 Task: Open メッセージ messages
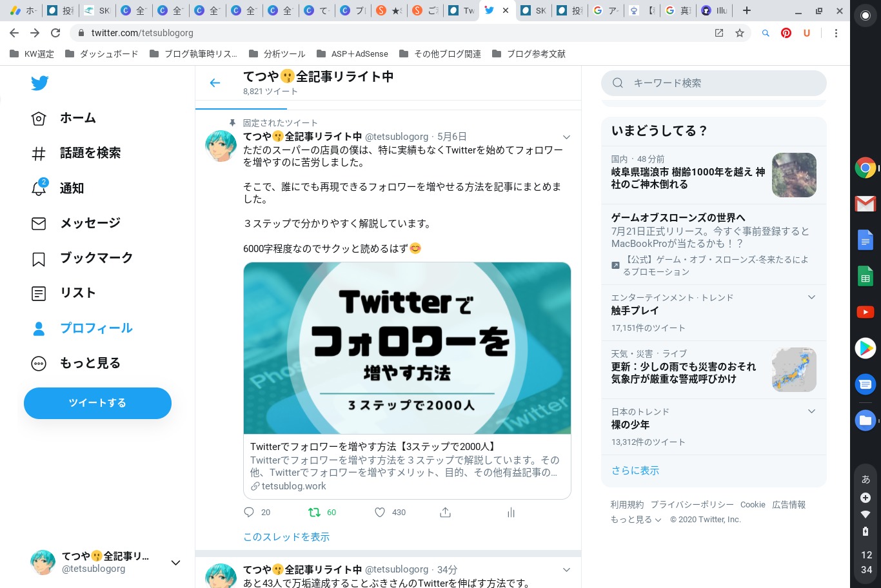click(76, 223)
